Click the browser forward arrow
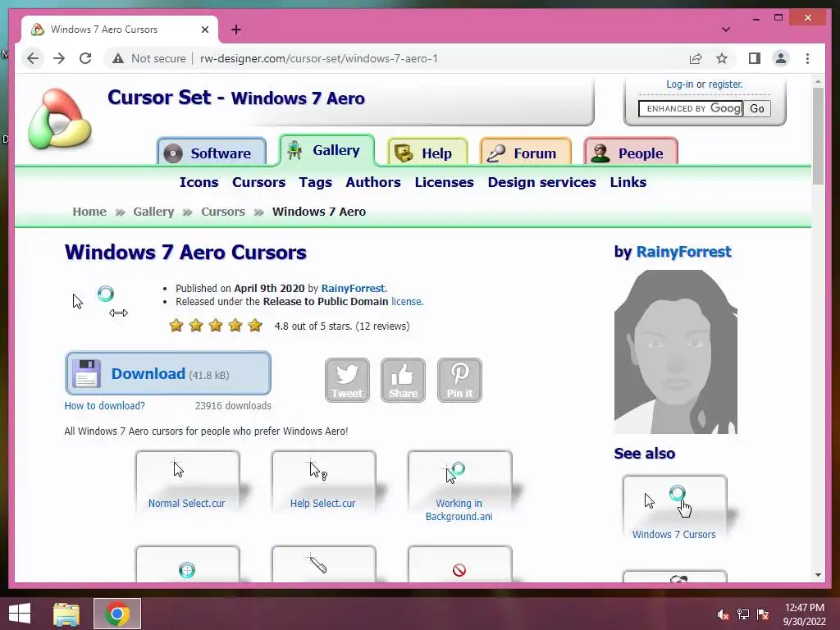This screenshot has width=840, height=630. point(59,58)
